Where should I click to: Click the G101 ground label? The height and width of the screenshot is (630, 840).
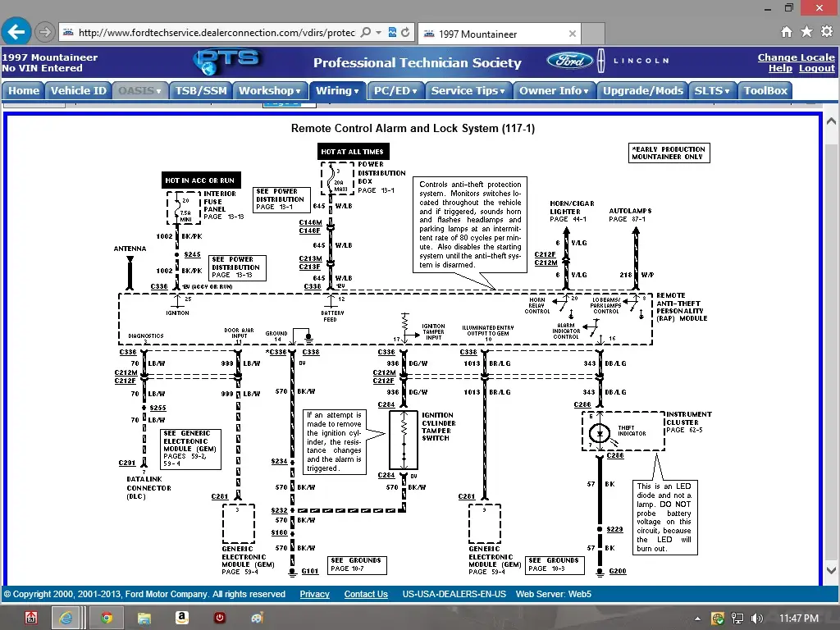point(309,571)
